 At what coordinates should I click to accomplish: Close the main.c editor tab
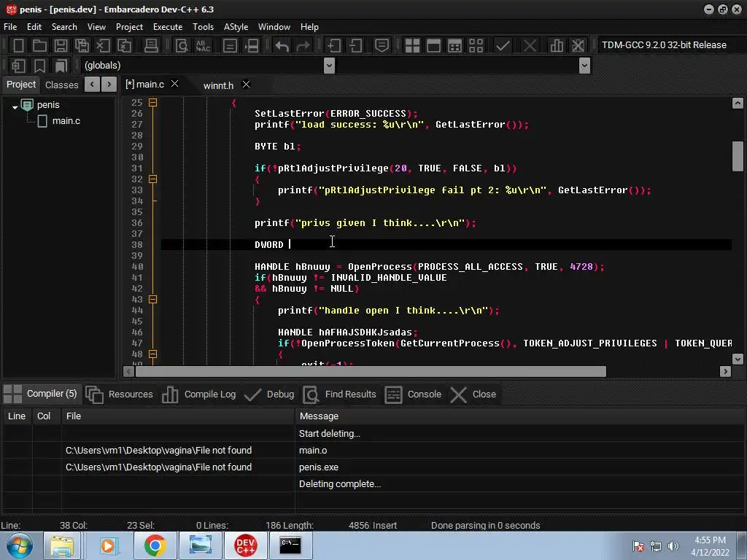coord(175,84)
